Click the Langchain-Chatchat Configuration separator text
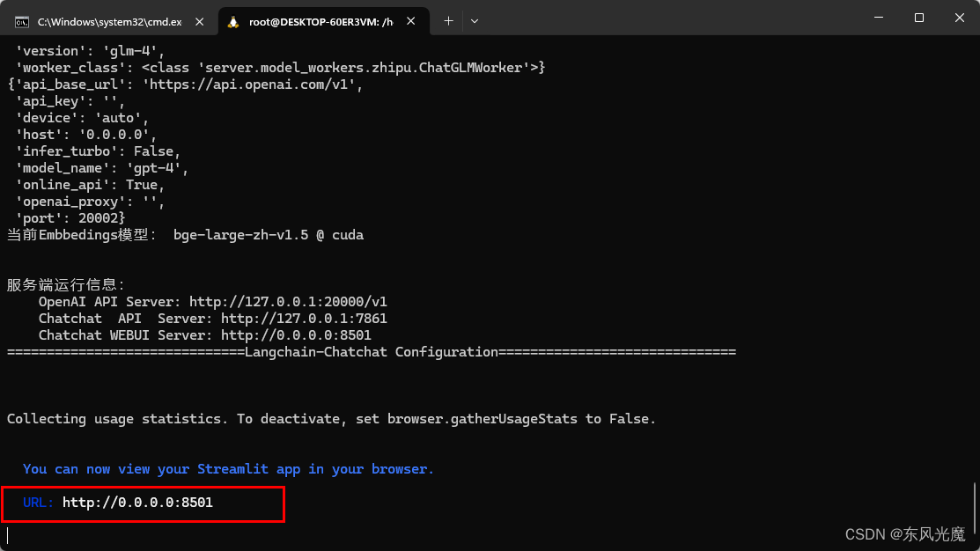 372,352
